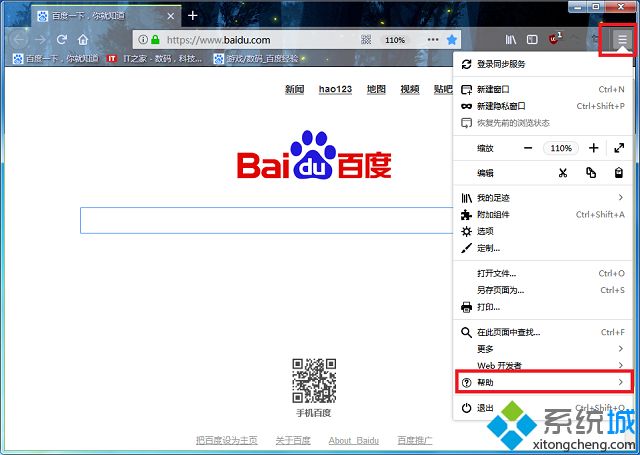Image resolution: width=640 pixels, height=455 pixels.
Task: Zoom in with the plus button
Action: [x=593, y=148]
